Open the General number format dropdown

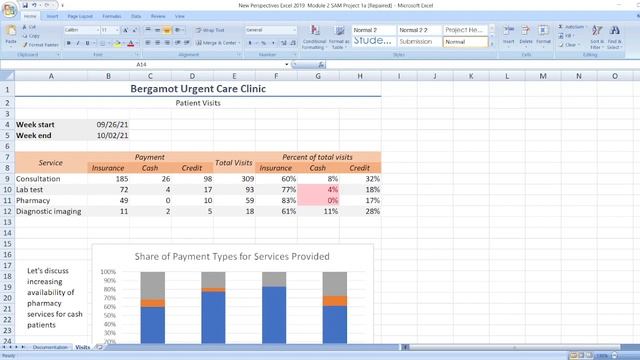tap(294, 30)
